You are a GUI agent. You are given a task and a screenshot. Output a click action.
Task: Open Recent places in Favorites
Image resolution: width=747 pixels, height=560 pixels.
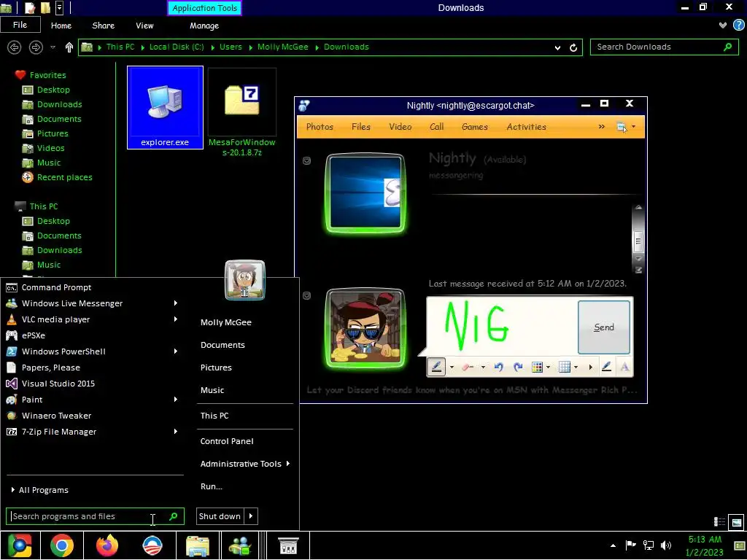pos(58,177)
